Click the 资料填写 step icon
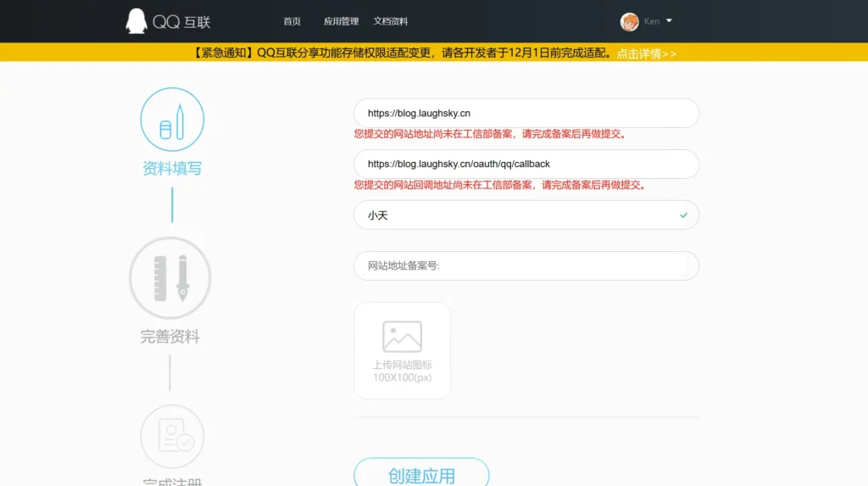This screenshot has width=868, height=486. [x=172, y=119]
